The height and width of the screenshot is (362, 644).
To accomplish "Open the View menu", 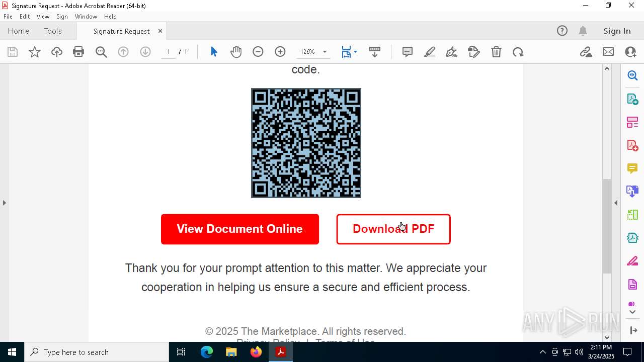I will pyautogui.click(x=43, y=16).
